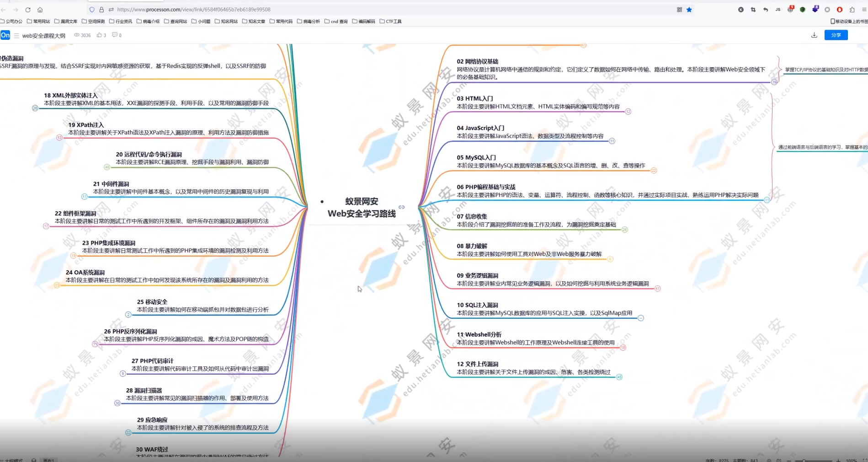Expand the 03 HTML入门 node circle

click(628, 112)
